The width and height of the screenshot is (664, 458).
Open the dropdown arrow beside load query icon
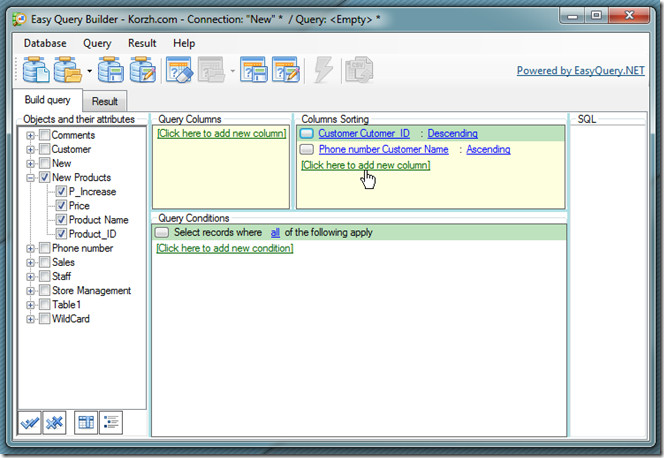(232, 70)
